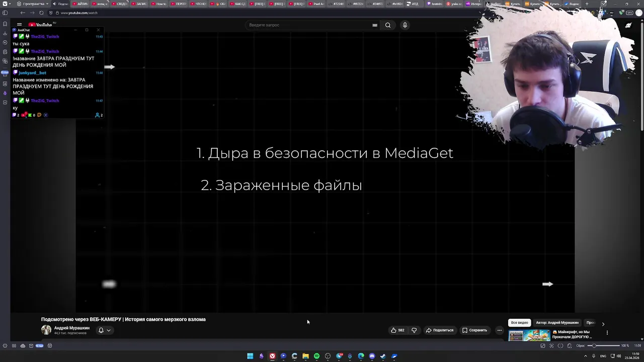Open page actions icon in status bar

tap(570, 346)
